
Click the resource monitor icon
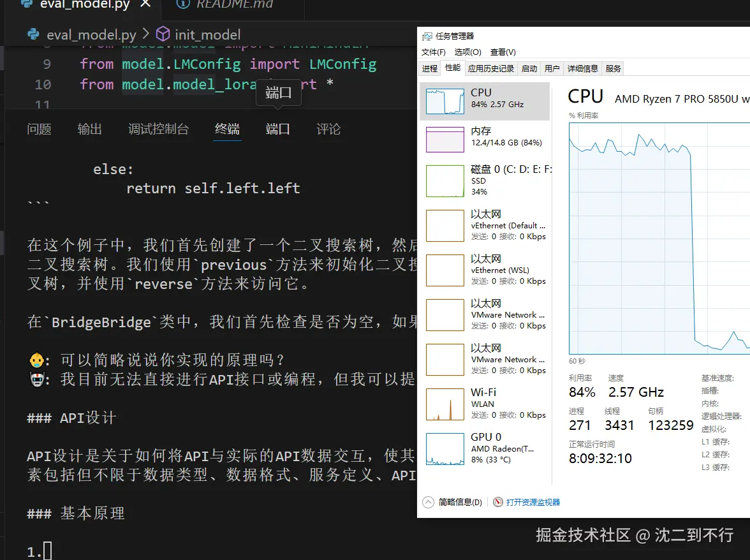498,502
